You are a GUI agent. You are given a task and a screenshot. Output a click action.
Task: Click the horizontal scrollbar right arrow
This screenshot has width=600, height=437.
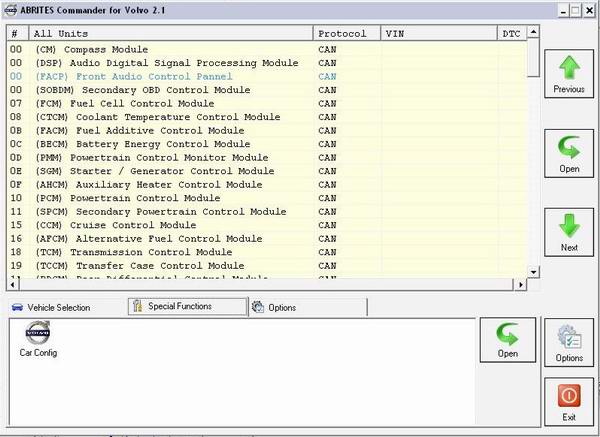point(520,284)
